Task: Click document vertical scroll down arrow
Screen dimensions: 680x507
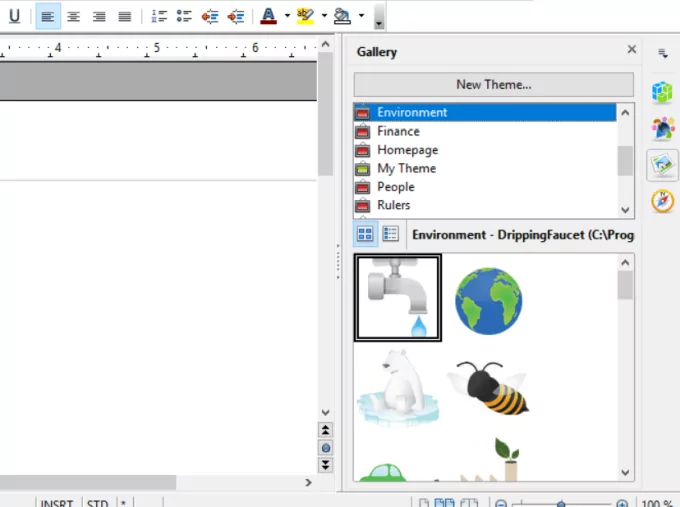Action: click(325, 412)
